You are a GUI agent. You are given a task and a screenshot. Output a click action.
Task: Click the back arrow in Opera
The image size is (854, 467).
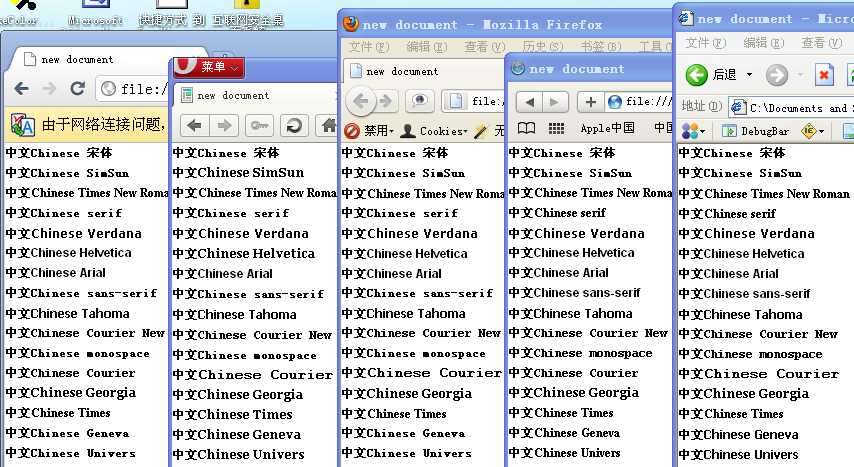coord(194,126)
